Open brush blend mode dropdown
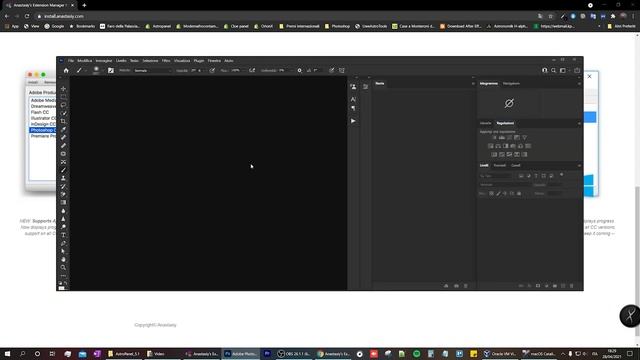Image resolution: width=640 pixels, height=360 pixels. [153, 71]
